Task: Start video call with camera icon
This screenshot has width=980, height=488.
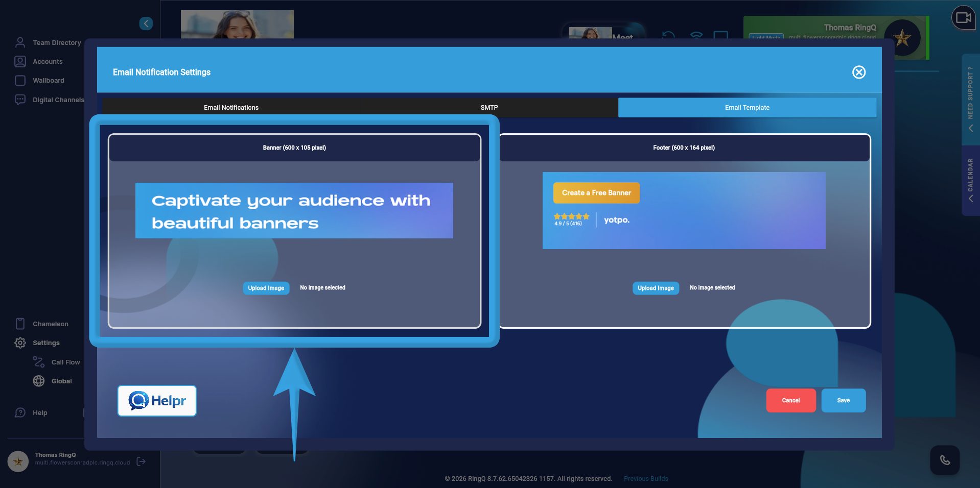Action: tap(964, 18)
